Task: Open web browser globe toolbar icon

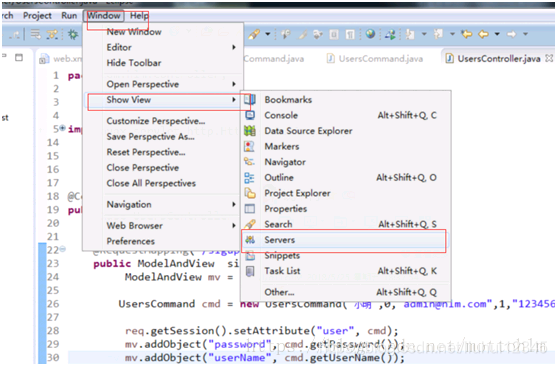Action: (370, 34)
